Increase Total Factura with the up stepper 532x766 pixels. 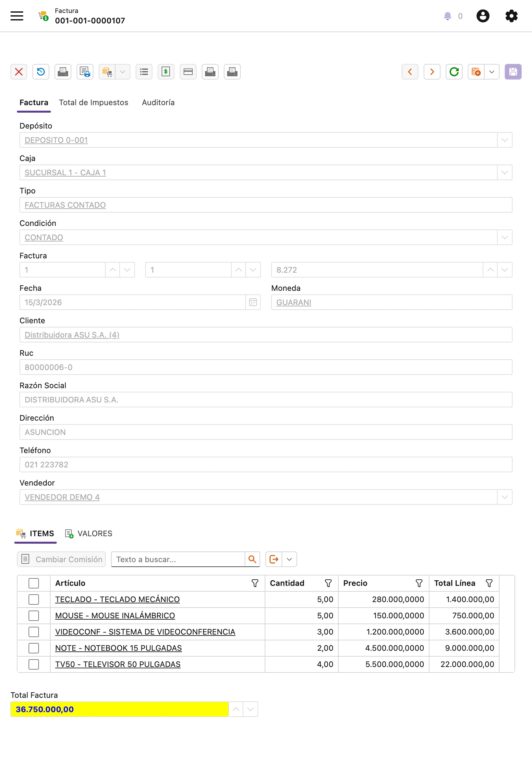pos(236,709)
